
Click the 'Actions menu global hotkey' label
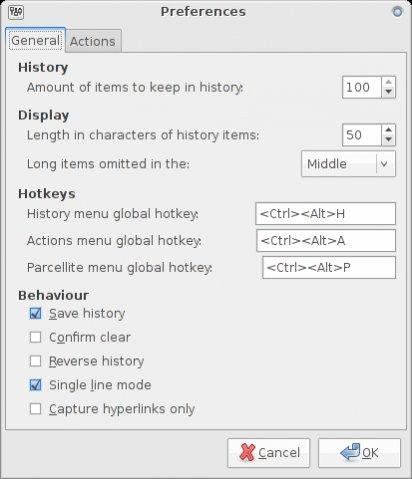click(114, 241)
